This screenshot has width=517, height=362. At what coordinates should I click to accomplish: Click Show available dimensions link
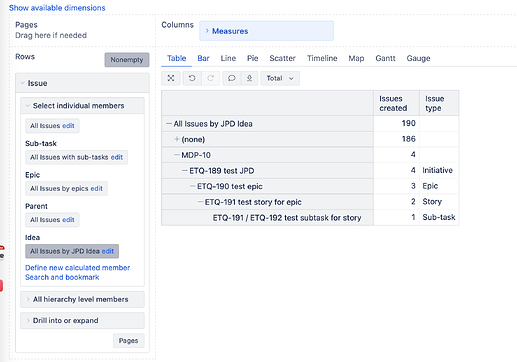57,8
